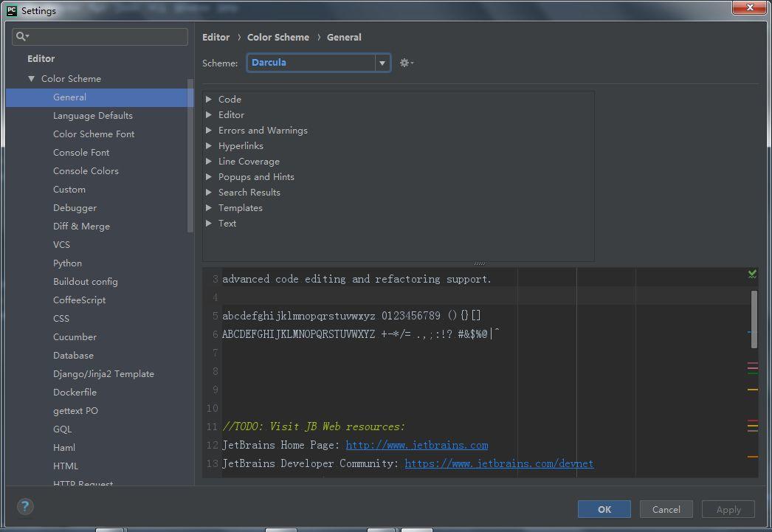Expand the Code category
Image resolution: width=772 pixels, height=532 pixels.
209,100
